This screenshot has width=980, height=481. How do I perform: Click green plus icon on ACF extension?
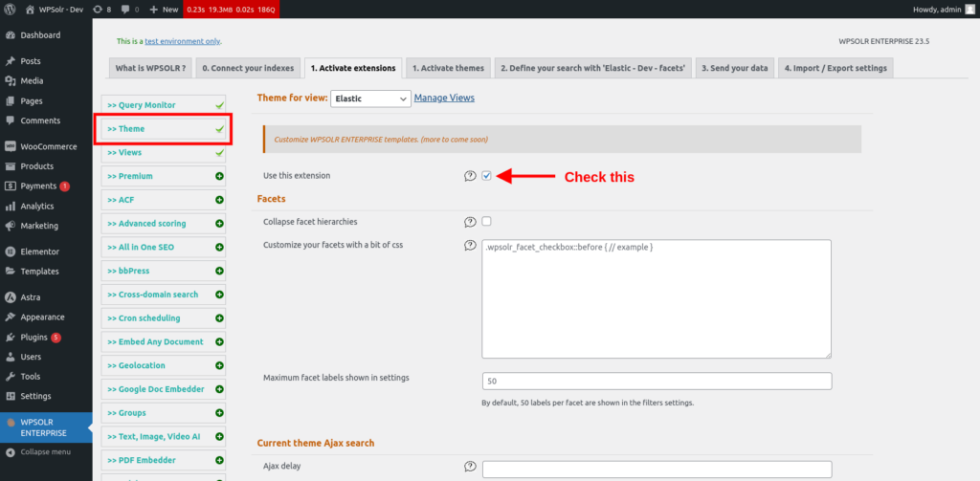tap(219, 200)
